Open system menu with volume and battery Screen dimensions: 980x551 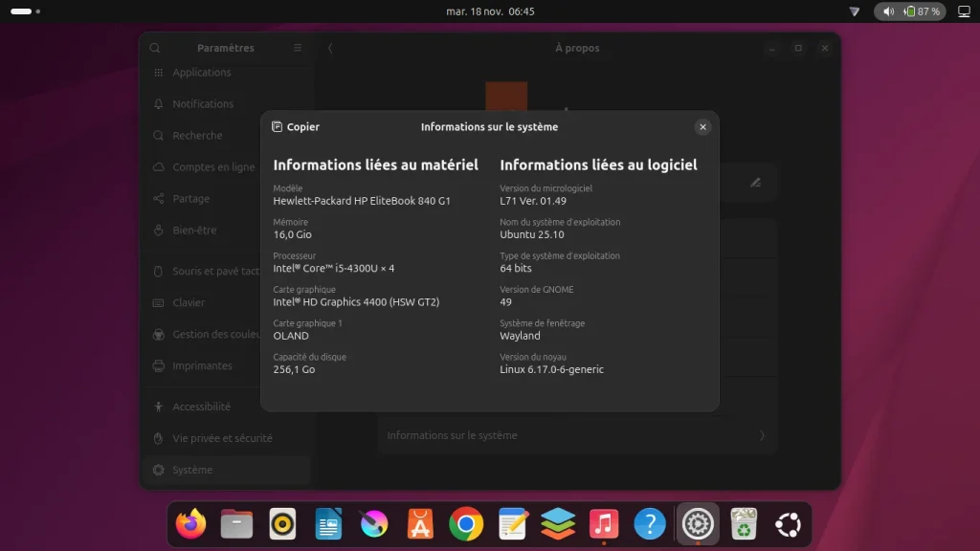point(910,11)
